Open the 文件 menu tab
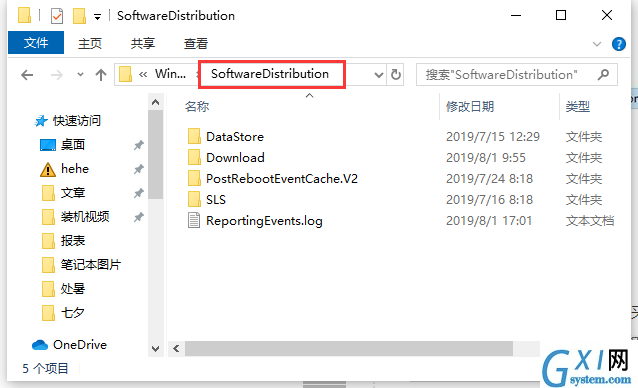The width and height of the screenshot is (638, 388). (36, 42)
